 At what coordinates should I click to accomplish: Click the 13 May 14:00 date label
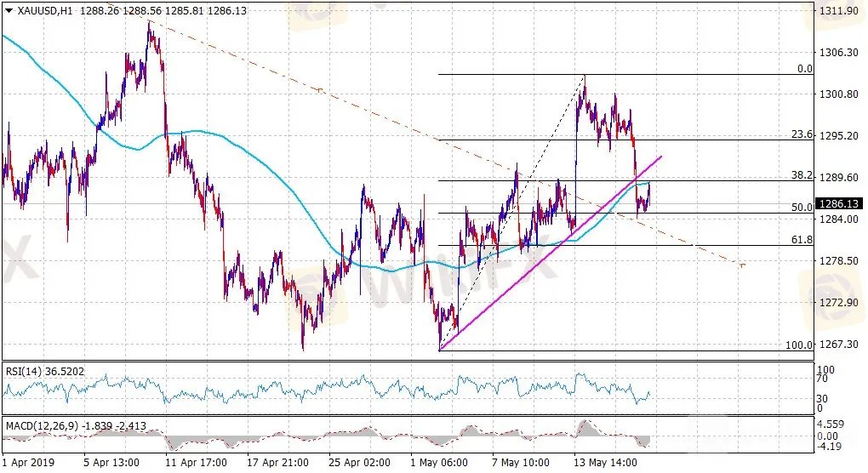click(x=604, y=464)
